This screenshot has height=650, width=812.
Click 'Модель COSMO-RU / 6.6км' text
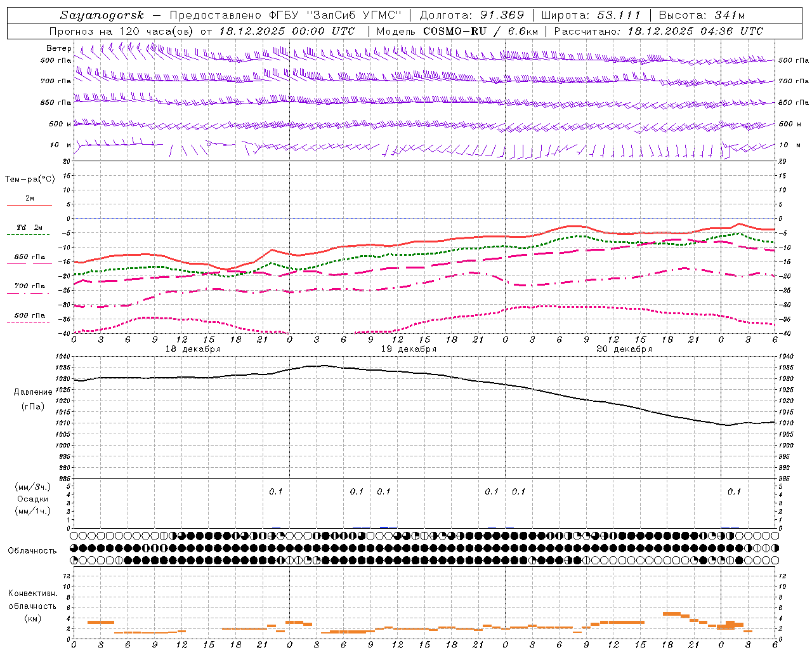pyautogui.click(x=457, y=31)
